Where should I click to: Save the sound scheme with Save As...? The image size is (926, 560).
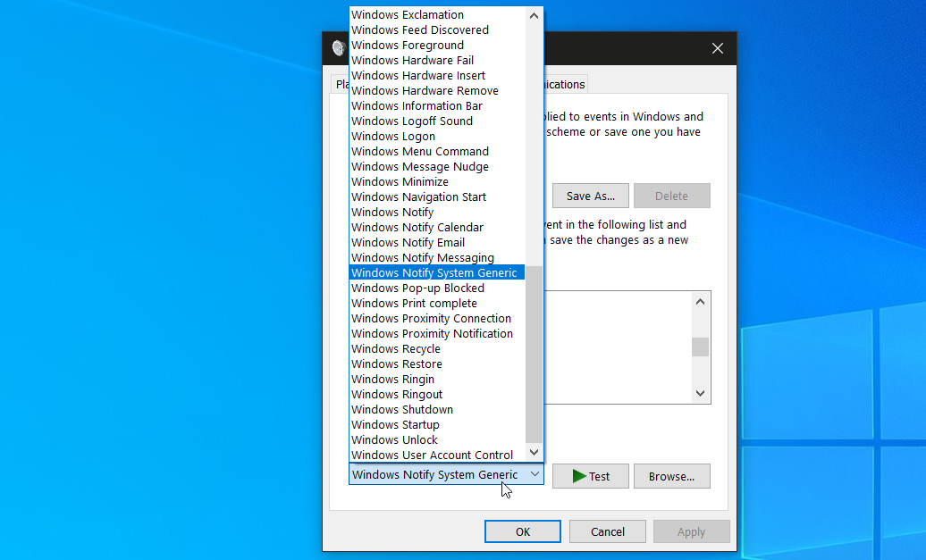click(x=591, y=196)
